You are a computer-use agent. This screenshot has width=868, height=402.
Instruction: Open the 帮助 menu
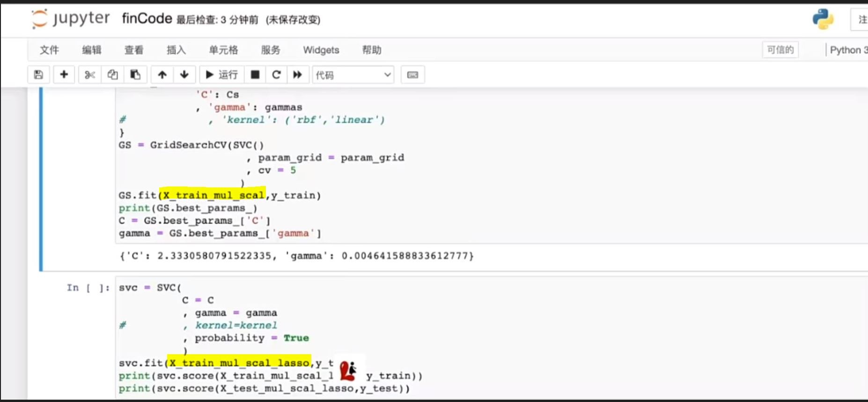coord(372,50)
